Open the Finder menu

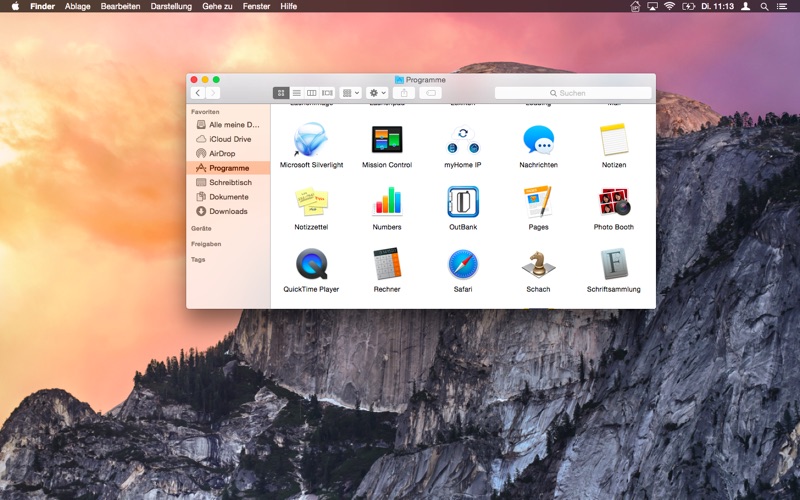pyautogui.click(x=42, y=6)
